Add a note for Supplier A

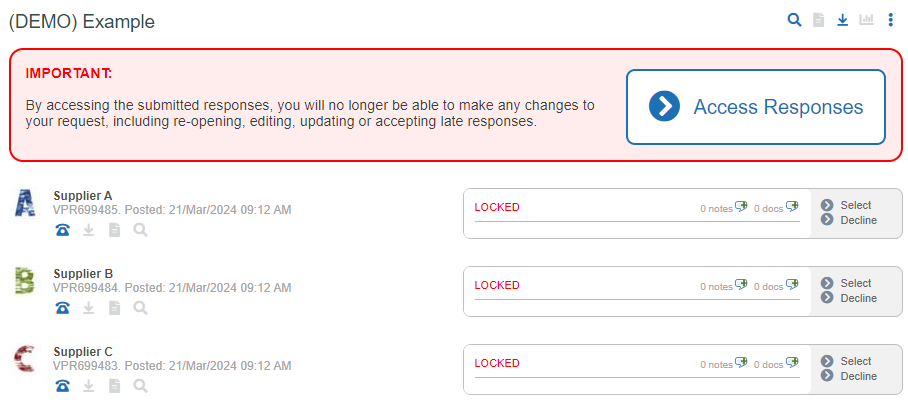pos(741,206)
